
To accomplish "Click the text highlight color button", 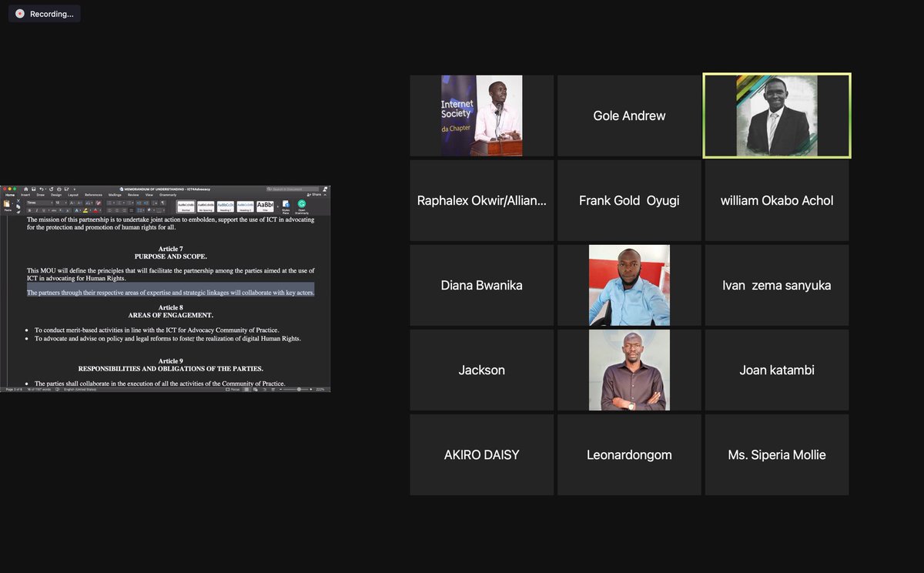I will pyautogui.click(x=85, y=210).
